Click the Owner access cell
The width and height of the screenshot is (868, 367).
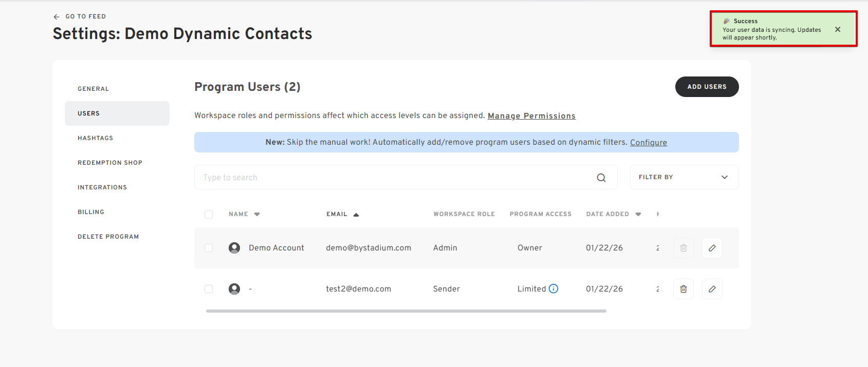coord(530,248)
